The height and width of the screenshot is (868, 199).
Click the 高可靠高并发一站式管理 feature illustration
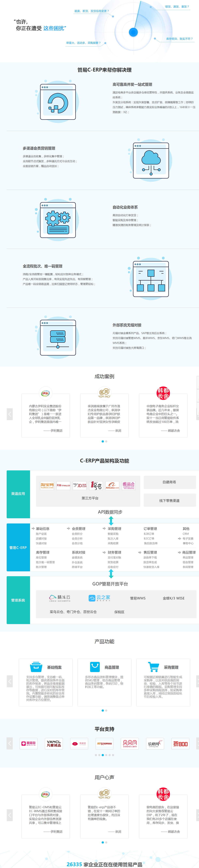click(57, 102)
